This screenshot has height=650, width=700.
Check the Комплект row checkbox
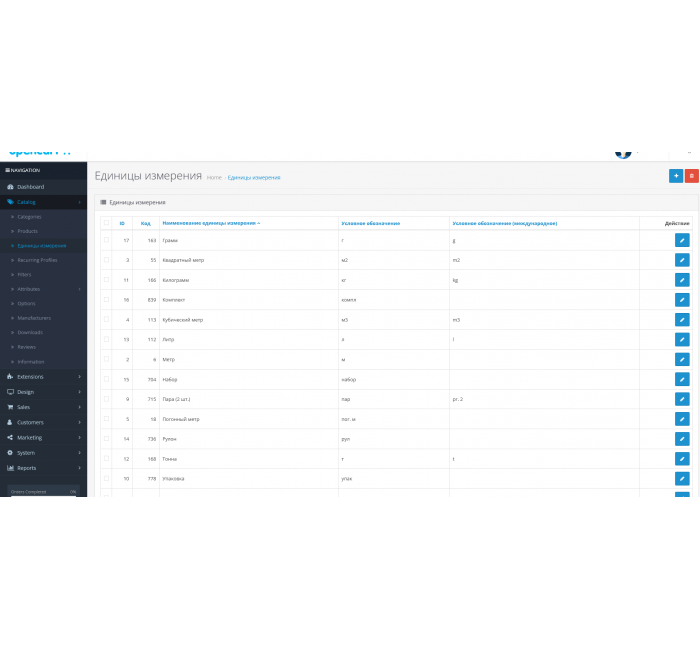click(106, 299)
